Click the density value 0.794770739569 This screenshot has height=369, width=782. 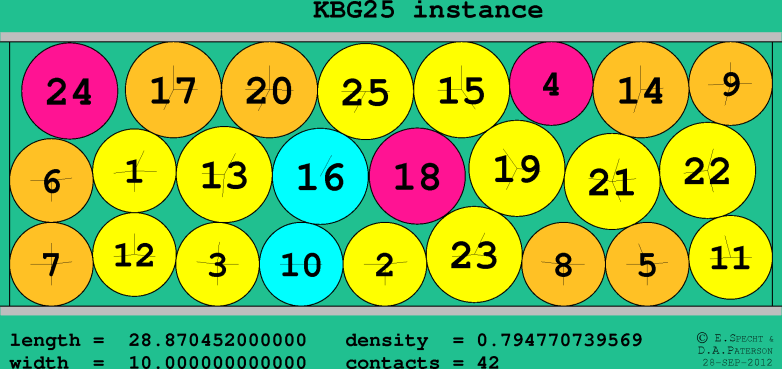click(x=560, y=341)
